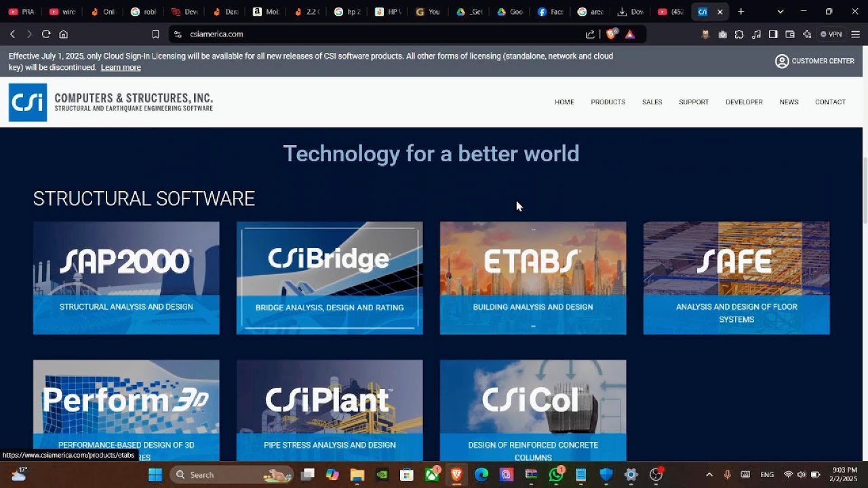Open the CSiCol product card
Screen dimensions: 868x488
tap(533, 410)
